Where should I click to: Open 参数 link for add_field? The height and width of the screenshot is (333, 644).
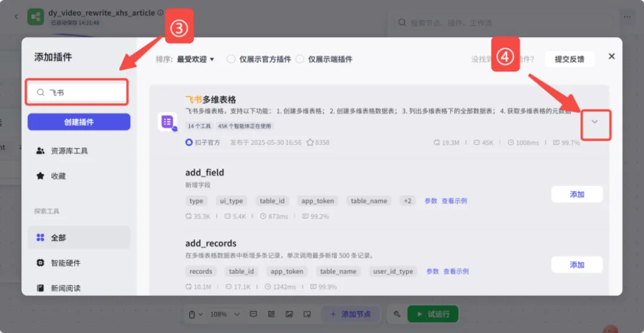tap(431, 201)
